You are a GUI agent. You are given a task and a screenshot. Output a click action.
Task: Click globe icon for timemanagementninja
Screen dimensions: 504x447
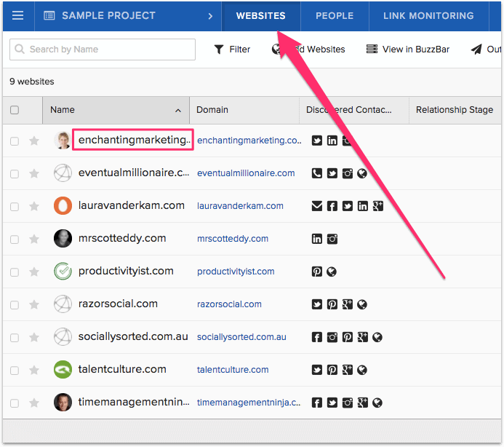tap(377, 403)
